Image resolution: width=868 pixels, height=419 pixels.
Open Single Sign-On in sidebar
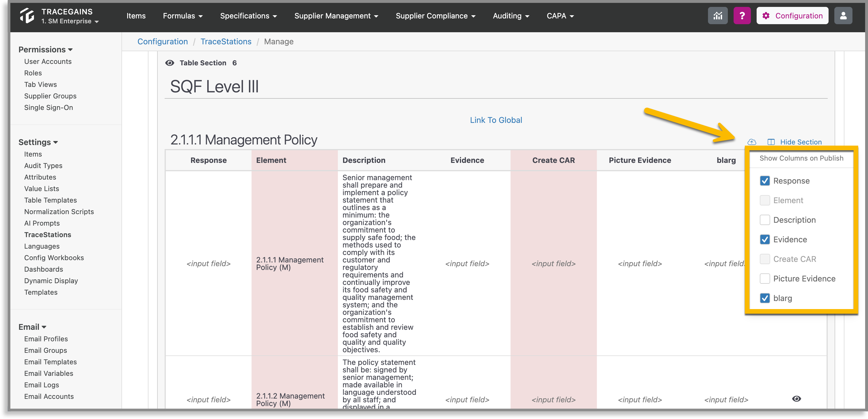tap(49, 107)
